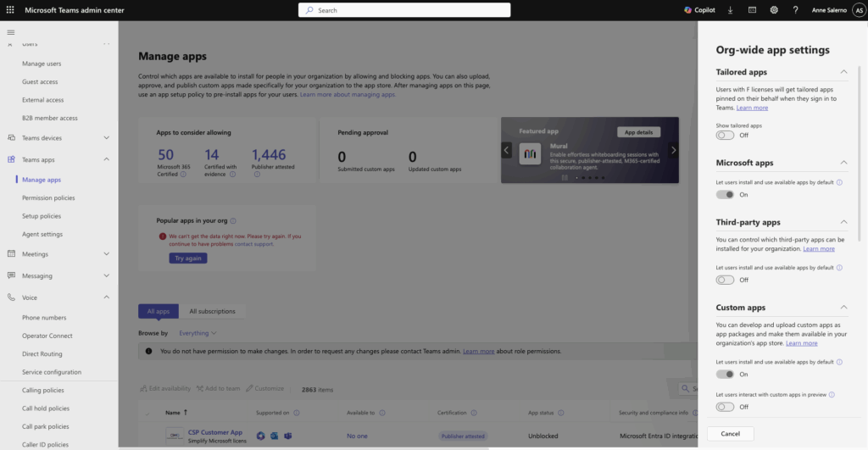Click the Try again button
The height and width of the screenshot is (450, 868).
[188, 258]
